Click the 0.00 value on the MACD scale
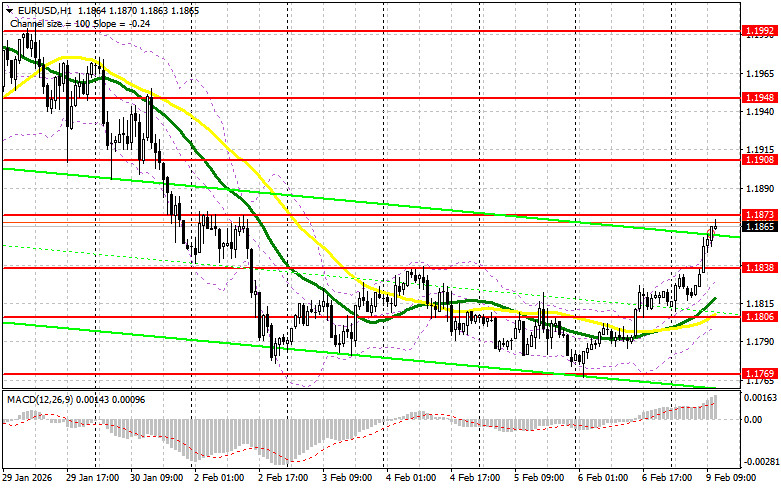 point(753,419)
